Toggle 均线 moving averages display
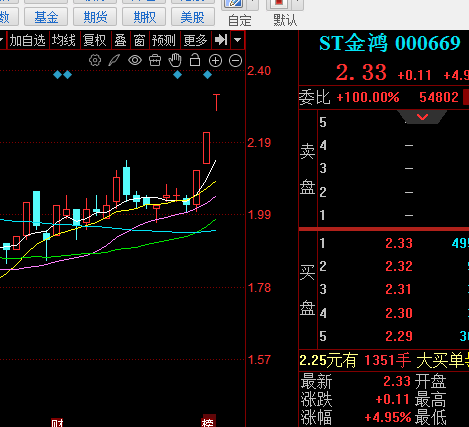 [64, 40]
